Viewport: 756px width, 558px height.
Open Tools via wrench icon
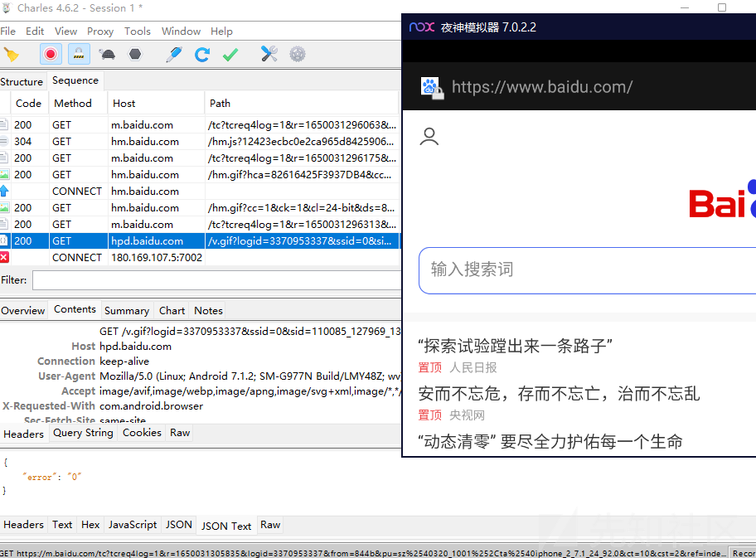[269, 55]
